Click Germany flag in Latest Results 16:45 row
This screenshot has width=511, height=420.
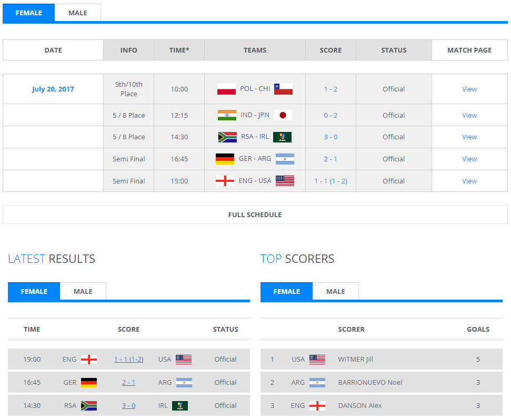89,383
